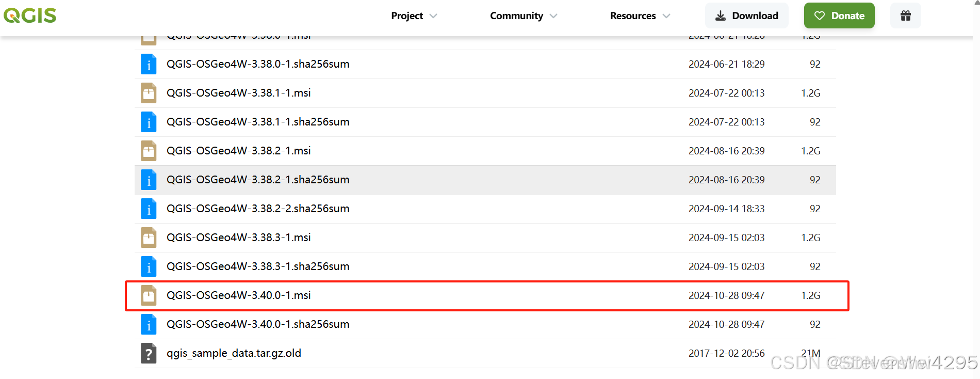The width and height of the screenshot is (980, 379).
Task: Click package icon for 3.38.2-1.msi
Action: click(x=149, y=151)
